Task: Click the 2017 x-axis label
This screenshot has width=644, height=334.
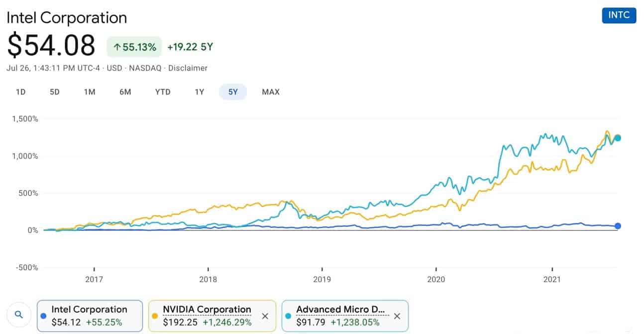Action: coord(94,279)
